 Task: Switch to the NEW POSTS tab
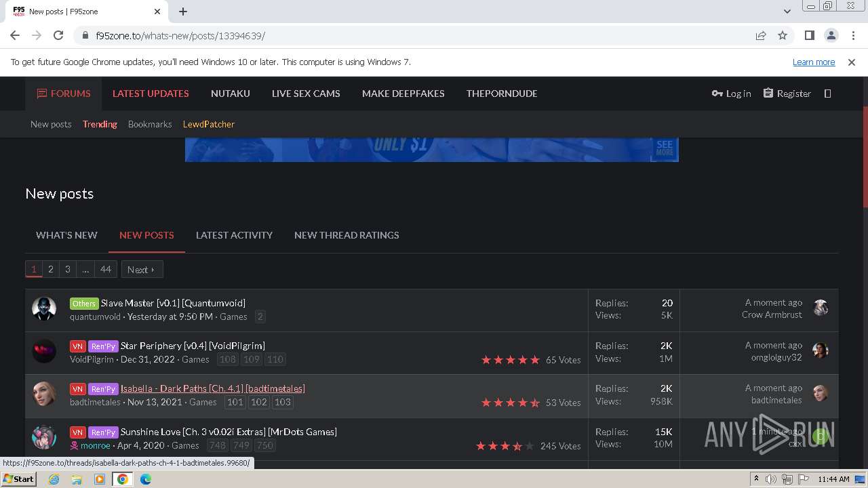tap(146, 235)
